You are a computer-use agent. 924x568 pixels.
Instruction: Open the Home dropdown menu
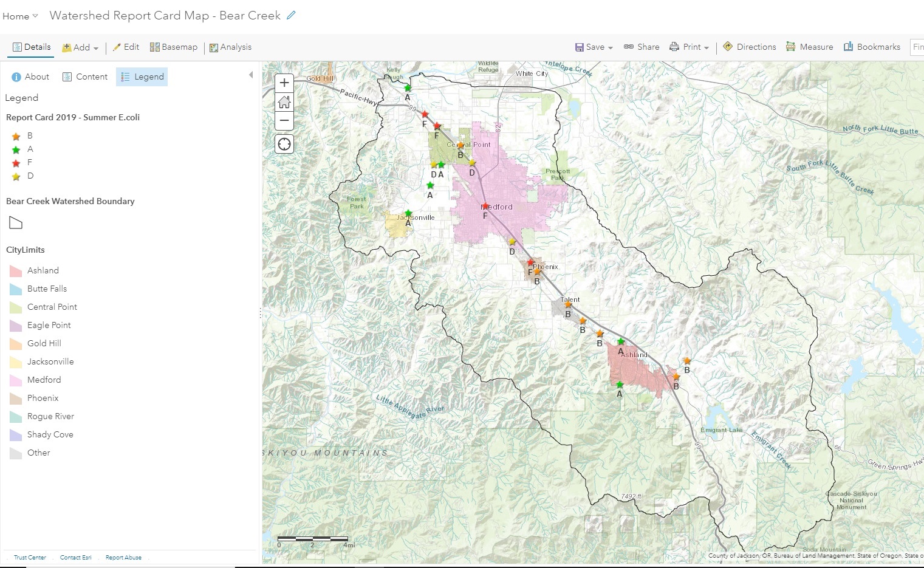point(20,16)
